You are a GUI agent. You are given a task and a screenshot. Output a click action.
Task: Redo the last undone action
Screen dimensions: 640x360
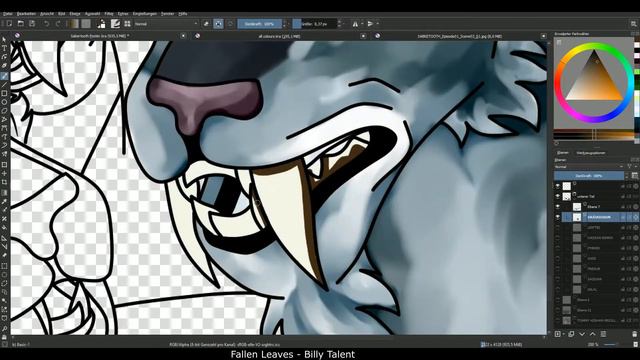click(x=58, y=24)
